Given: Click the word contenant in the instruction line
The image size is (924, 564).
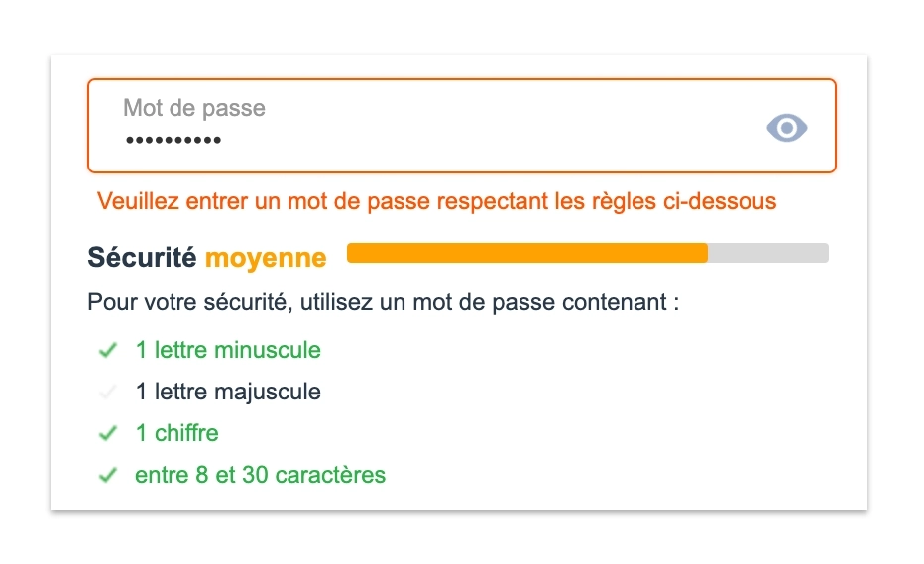Looking at the screenshot, I should click(x=615, y=302).
